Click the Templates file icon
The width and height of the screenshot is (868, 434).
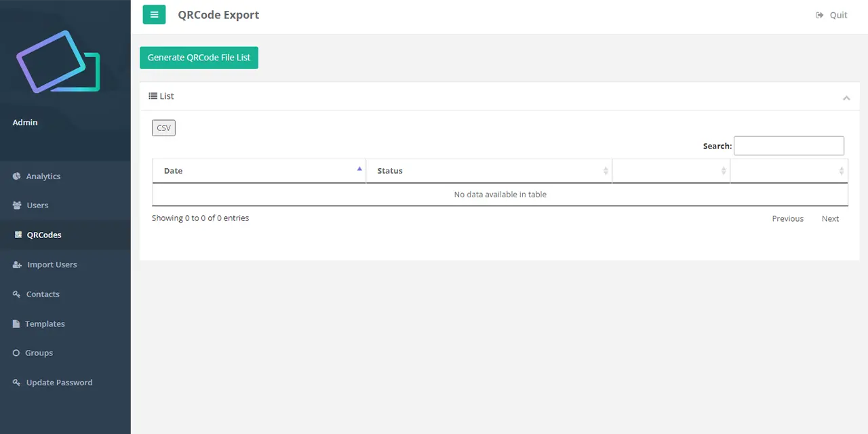point(16,324)
